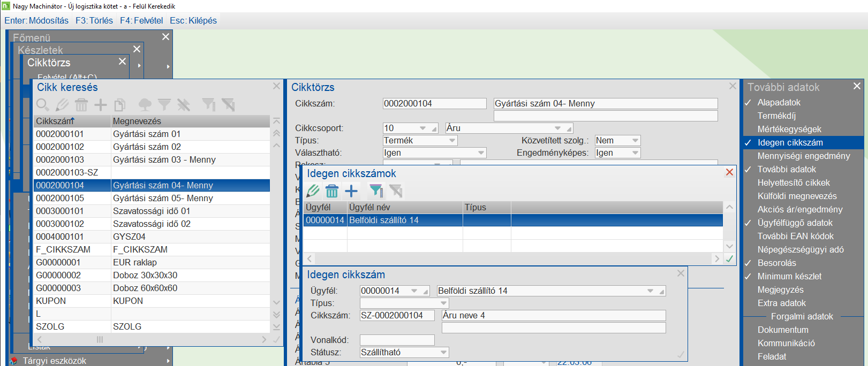Click the remove filter icon in Idegen cikkszámok
The width and height of the screenshot is (868, 366).
click(x=396, y=190)
